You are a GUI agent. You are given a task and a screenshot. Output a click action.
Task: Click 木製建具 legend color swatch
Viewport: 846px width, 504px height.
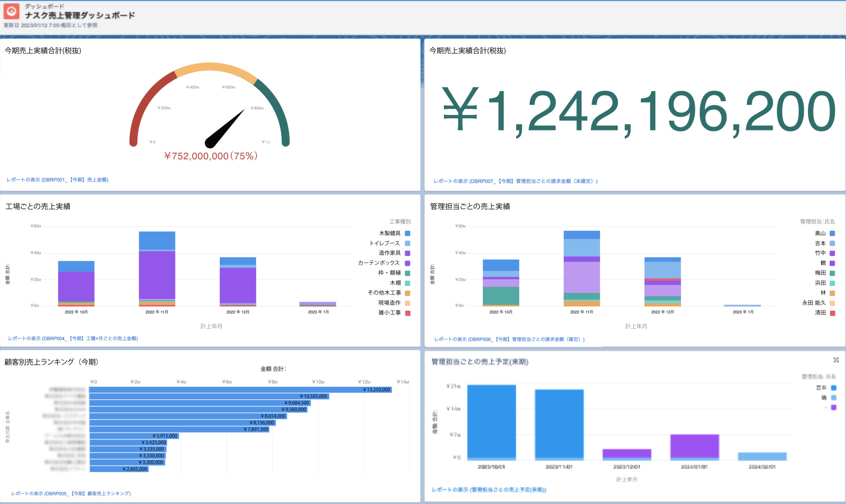(x=408, y=233)
